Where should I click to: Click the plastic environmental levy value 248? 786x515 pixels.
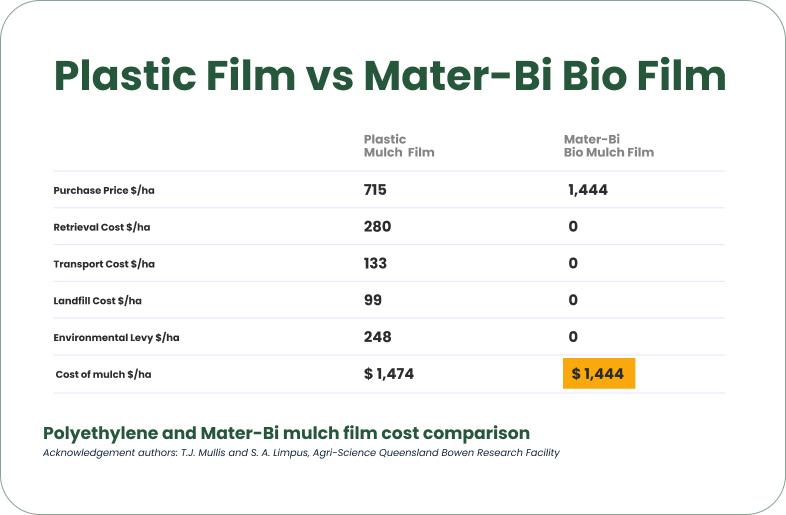point(377,337)
